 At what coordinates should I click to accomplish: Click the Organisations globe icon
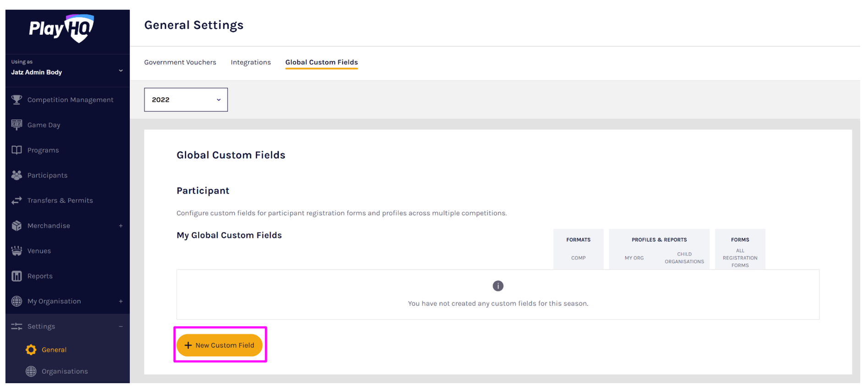coord(31,371)
